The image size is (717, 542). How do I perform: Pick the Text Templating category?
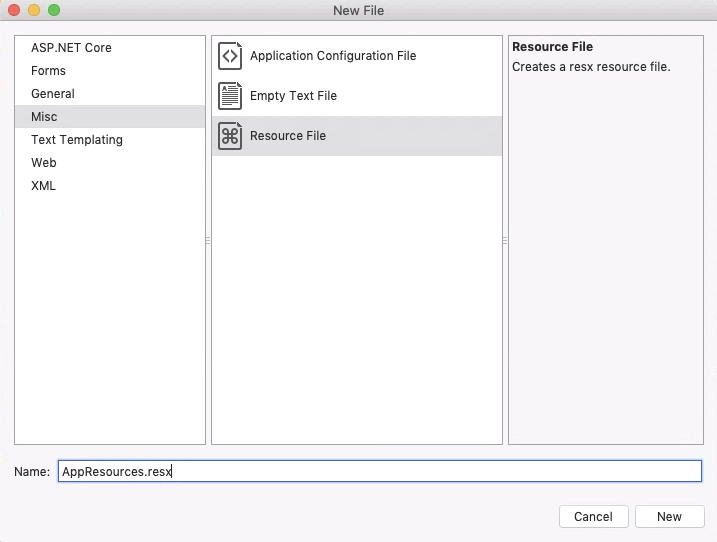(77, 140)
